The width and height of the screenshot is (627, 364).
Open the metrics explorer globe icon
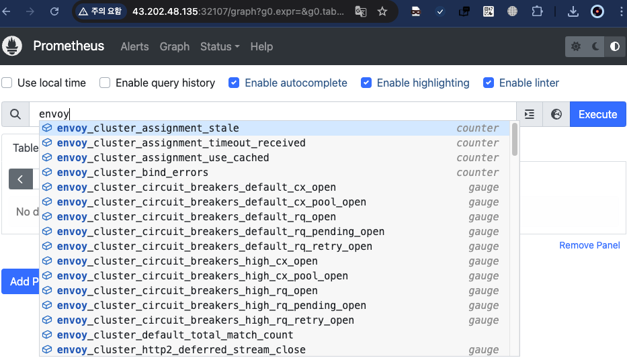tap(556, 114)
